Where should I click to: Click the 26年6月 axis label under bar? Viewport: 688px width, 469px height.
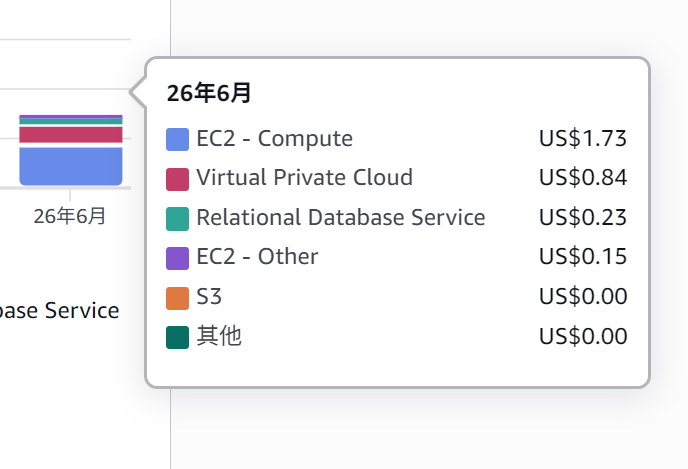pyautogui.click(x=70, y=216)
